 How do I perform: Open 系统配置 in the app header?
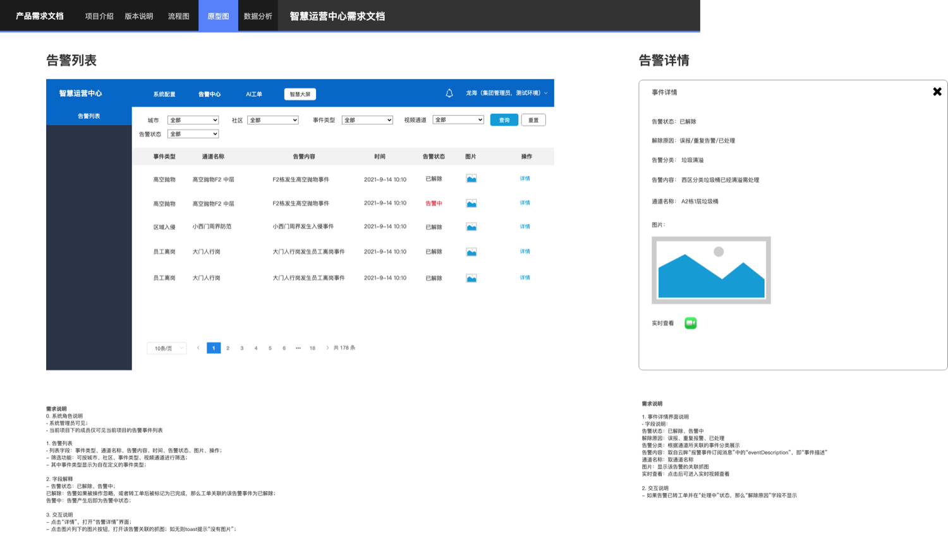coord(164,94)
